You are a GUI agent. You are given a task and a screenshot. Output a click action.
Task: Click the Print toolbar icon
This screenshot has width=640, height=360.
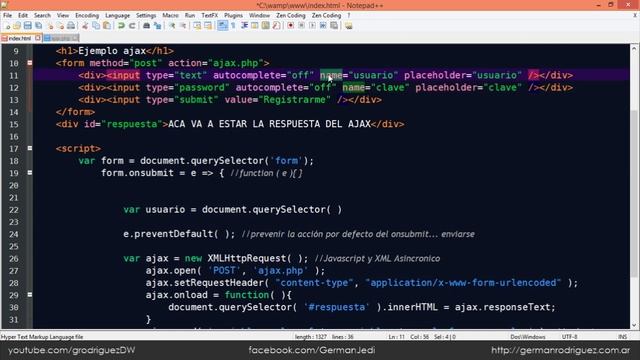[x=71, y=26]
